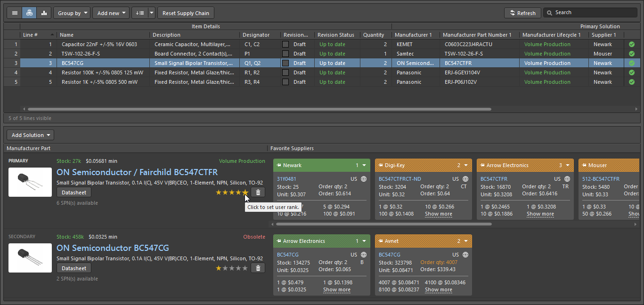Image resolution: width=644 pixels, height=305 pixels.
Task: Remove the secondary BC547CG solution via trash icon
Action: click(x=258, y=268)
